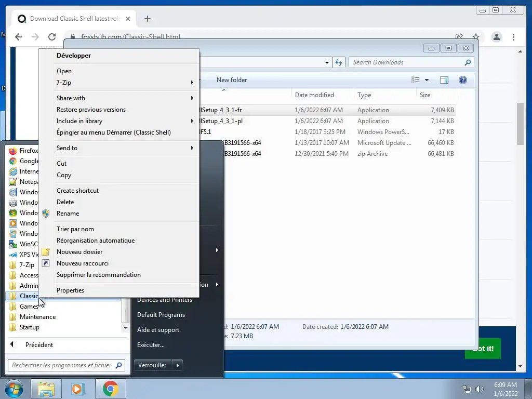This screenshot has width=532, height=399.
Task: Click the Explorer change view icon
Action: pyautogui.click(x=416, y=80)
